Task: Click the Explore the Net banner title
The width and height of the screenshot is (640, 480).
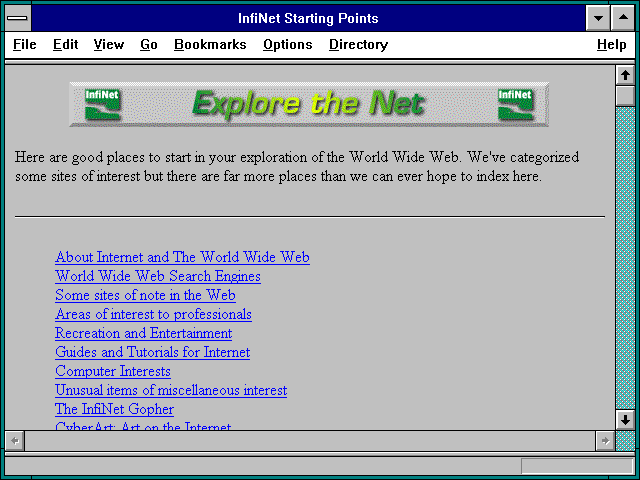Action: click(308, 104)
